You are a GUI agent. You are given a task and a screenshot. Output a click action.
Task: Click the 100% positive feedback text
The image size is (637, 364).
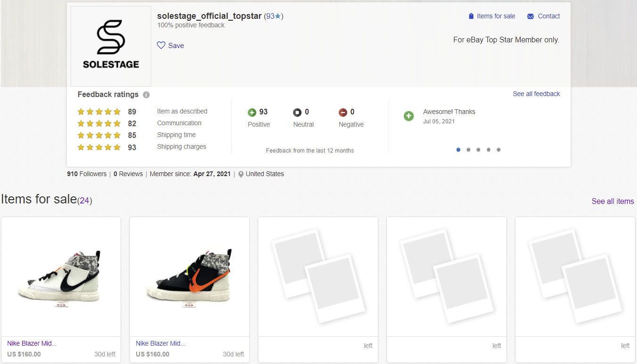point(191,25)
